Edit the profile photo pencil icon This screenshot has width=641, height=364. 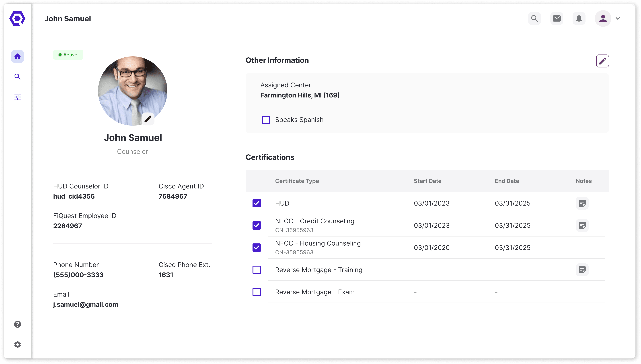point(148,119)
